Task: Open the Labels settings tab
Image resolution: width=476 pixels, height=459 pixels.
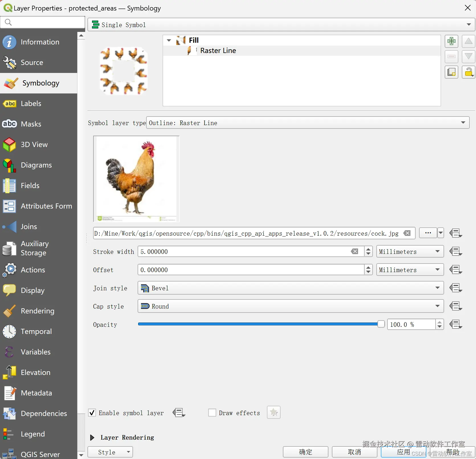Action: pos(38,104)
